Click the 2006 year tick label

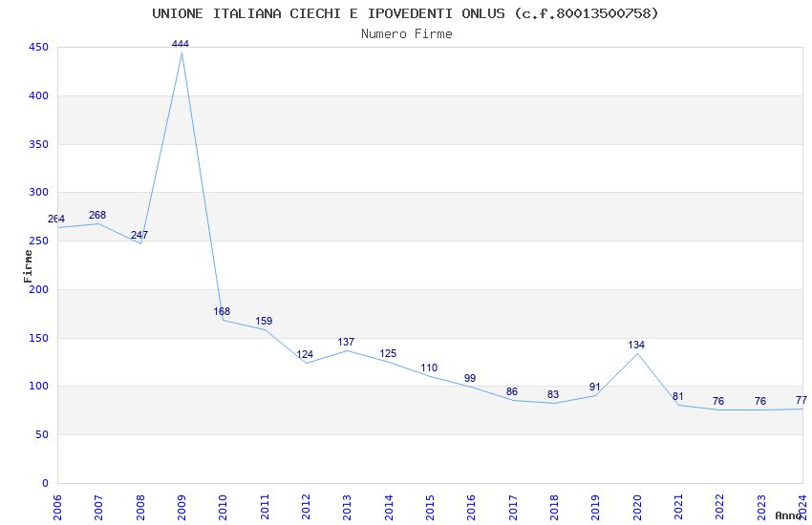click(57, 504)
